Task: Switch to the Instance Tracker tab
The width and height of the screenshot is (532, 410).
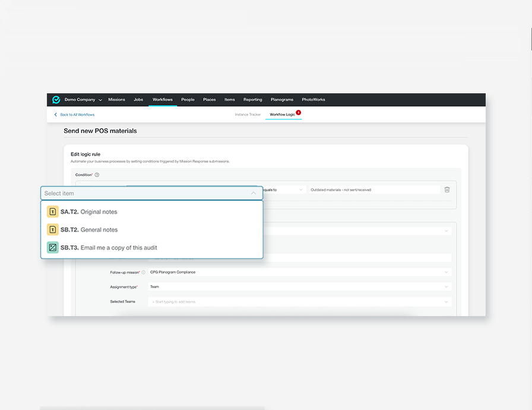Action: tap(248, 114)
